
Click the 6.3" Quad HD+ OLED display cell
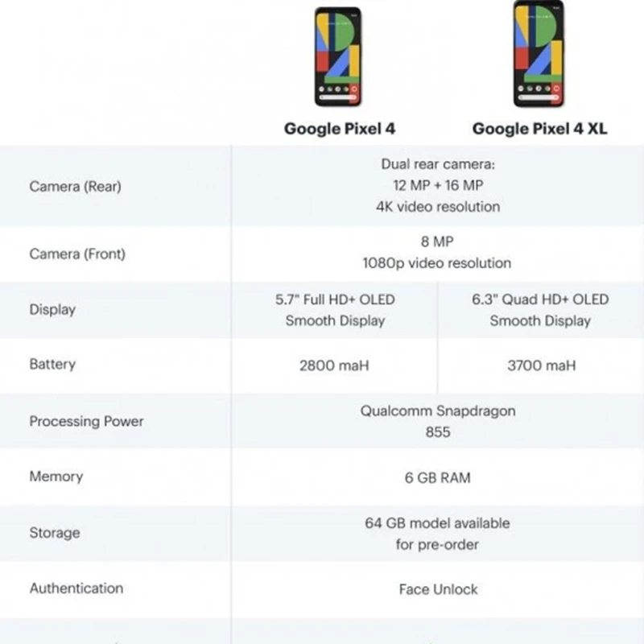pyautogui.click(x=540, y=310)
